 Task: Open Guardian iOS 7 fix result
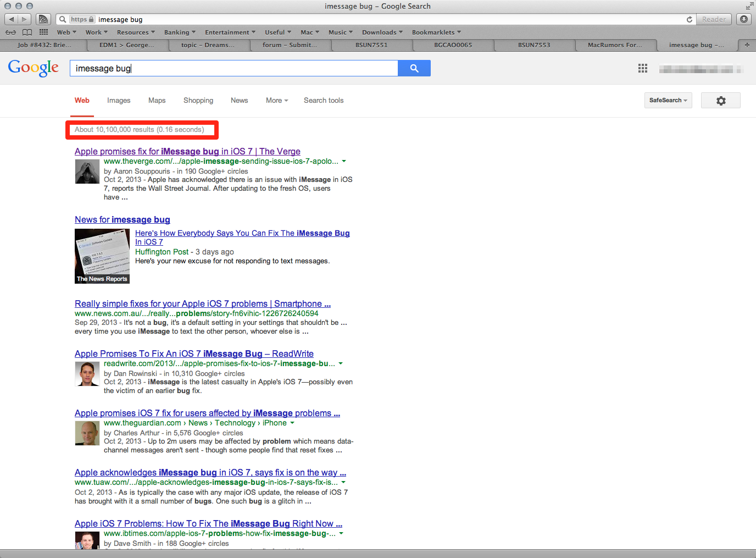pyautogui.click(x=207, y=413)
